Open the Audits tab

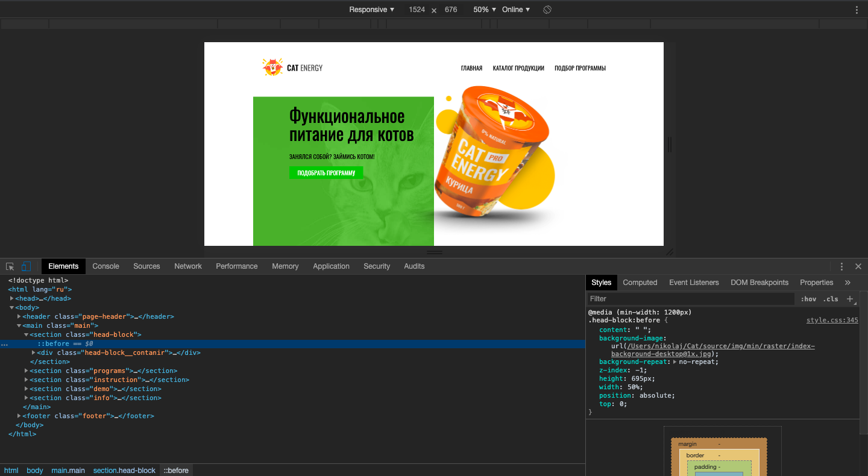414,266
